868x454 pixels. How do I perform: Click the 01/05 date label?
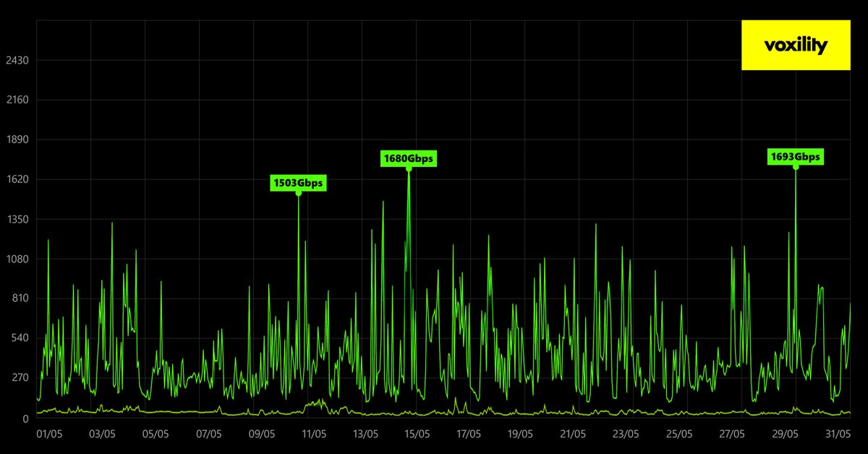pyautogui.click(x=50, y=434)
